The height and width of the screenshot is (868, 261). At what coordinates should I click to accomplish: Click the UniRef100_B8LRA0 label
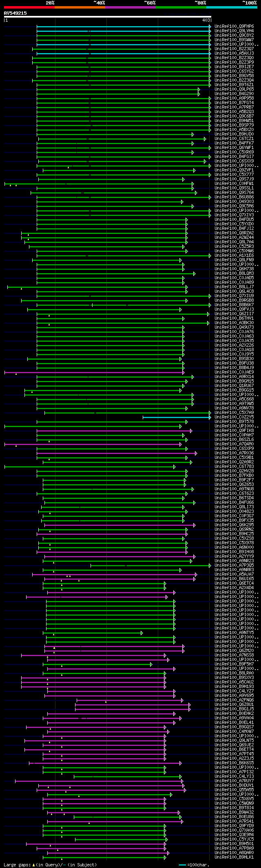click(234, 673)
